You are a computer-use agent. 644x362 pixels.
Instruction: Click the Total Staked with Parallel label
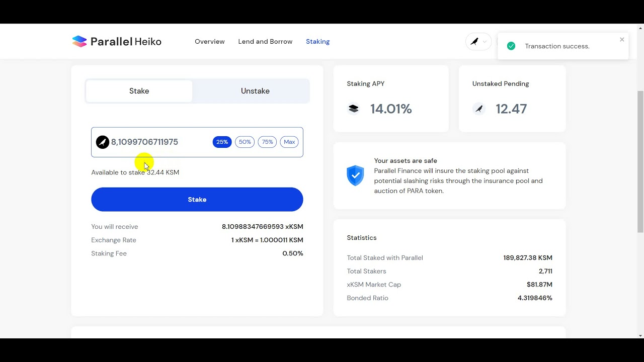pos(385,258)
